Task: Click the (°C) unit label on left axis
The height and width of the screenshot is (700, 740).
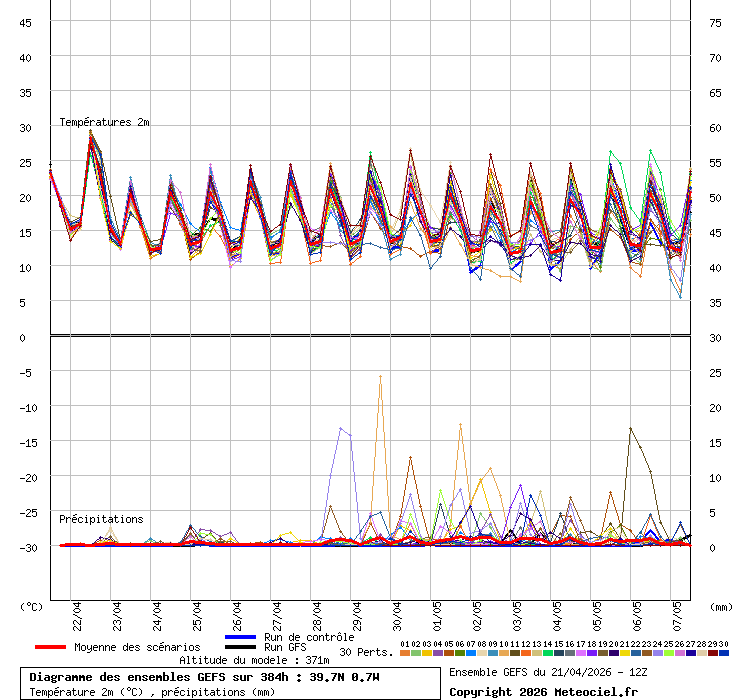Action: 32,606
